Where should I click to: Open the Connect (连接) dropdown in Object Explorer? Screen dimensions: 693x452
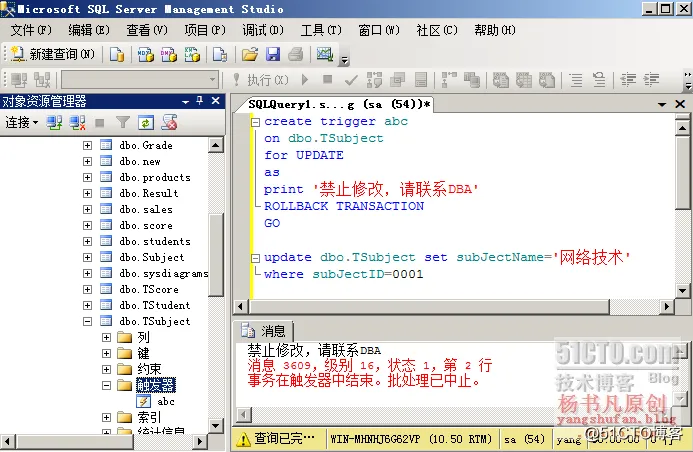(22, 122)
